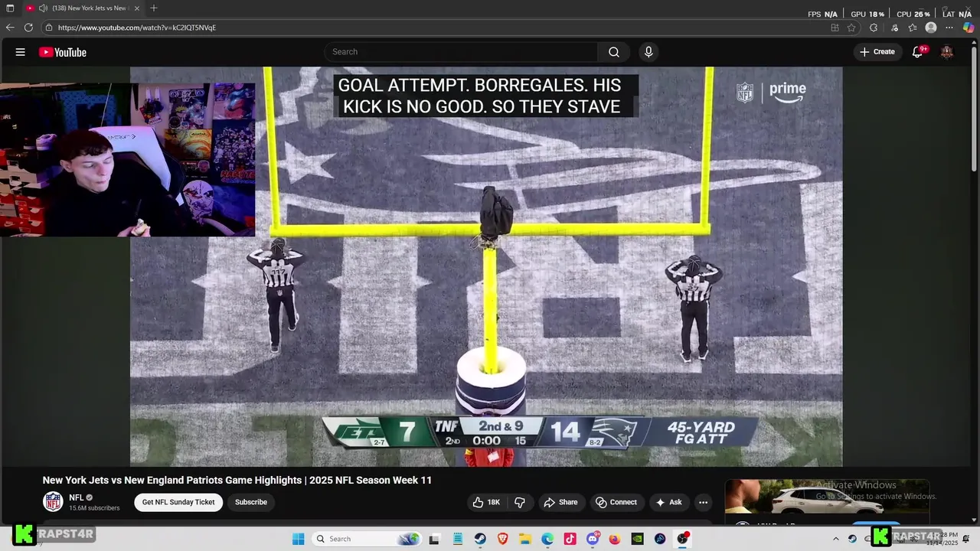Open the split screen icon in address bar
The image size is (980, 551).
coord(835,28)
